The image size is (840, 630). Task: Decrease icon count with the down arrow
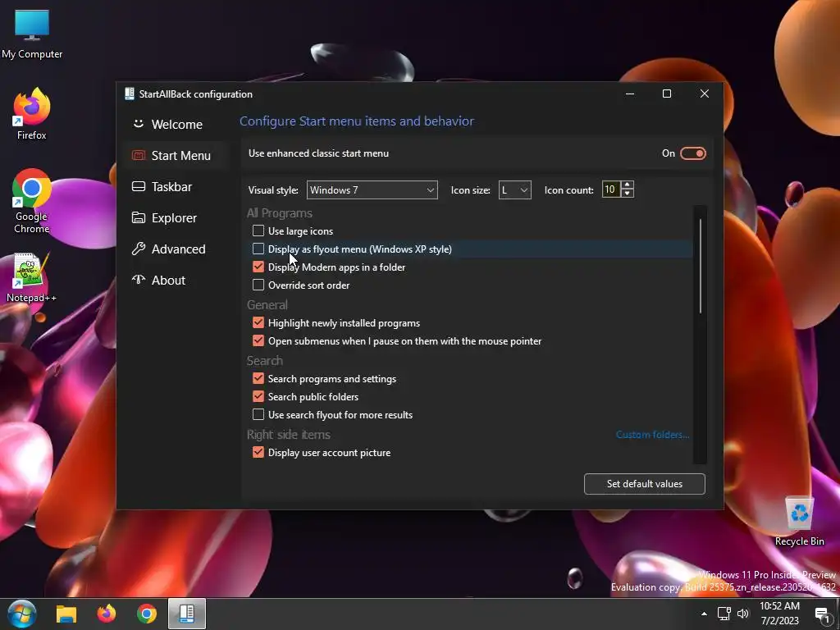(x=628, y=194)
